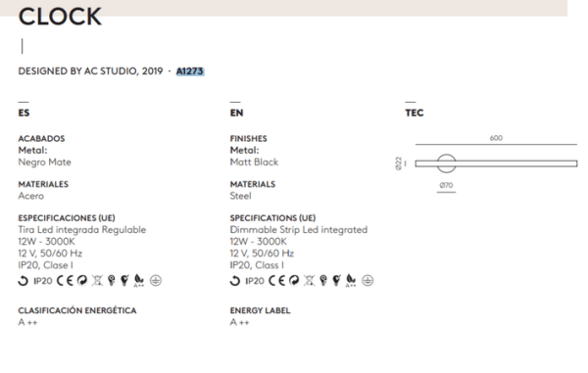The height and width of the screenshot is (373, 588).
Task: Click the 600 dimension label in drawing
Action: point(496,138)
